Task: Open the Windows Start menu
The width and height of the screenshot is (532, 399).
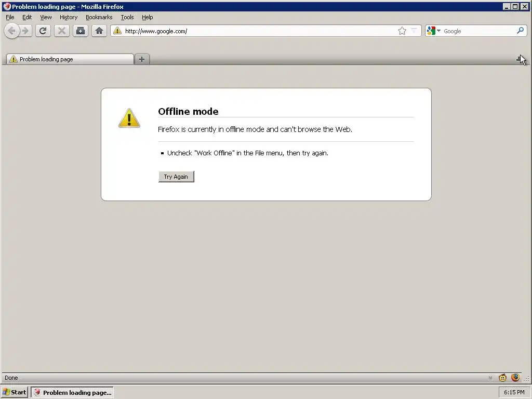Action: [x=14, y=392]
